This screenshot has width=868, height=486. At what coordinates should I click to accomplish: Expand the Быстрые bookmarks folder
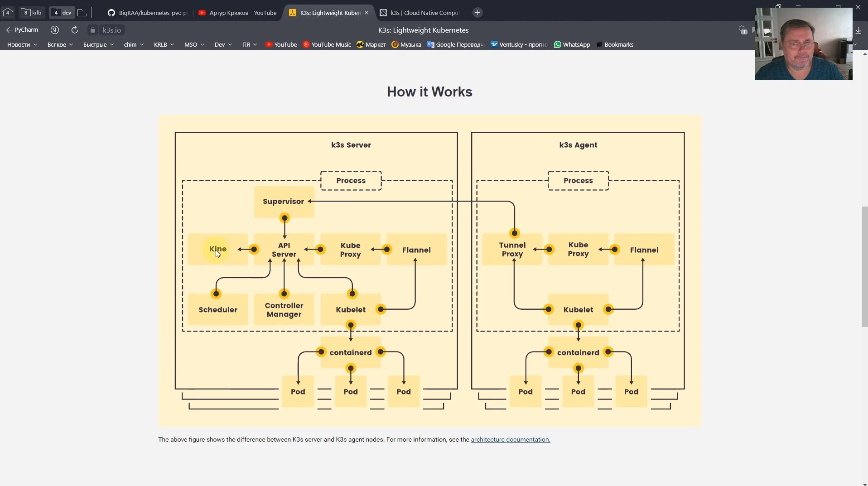[99, 44]
